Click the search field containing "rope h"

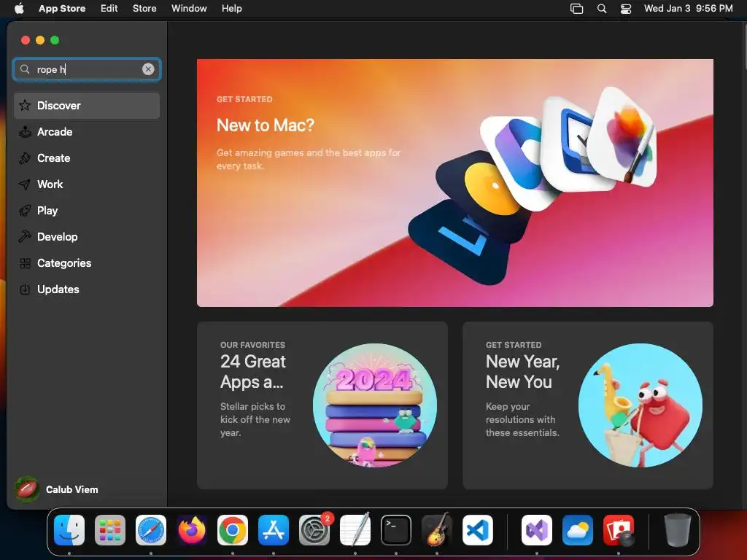[x=87, y=69]
